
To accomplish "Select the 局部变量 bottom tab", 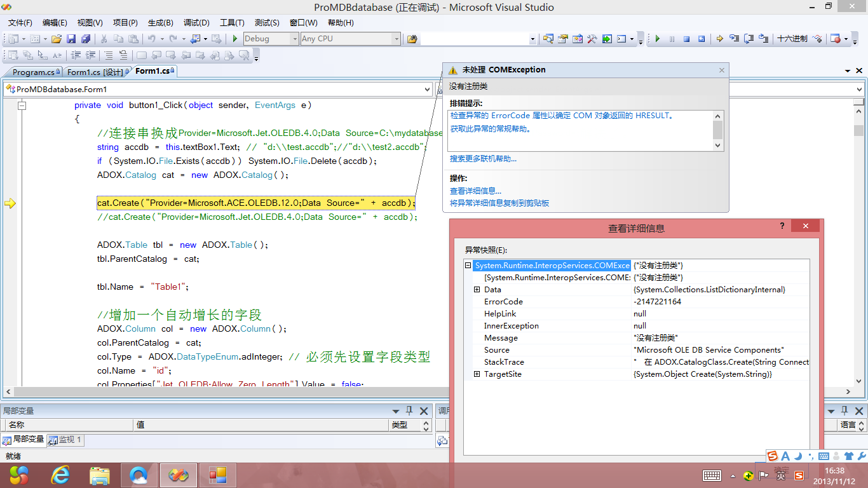I will pos(24,440).
